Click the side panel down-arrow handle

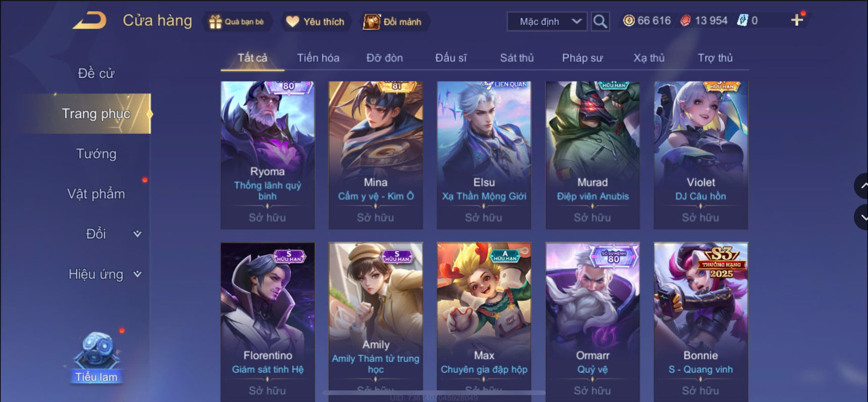(x=862, y=217)
